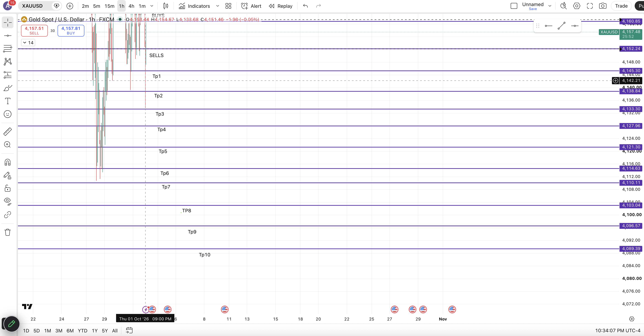Select the 5D date range
Image resolution: width=644 pixels, height=336 pixels.
pos(37,330)
